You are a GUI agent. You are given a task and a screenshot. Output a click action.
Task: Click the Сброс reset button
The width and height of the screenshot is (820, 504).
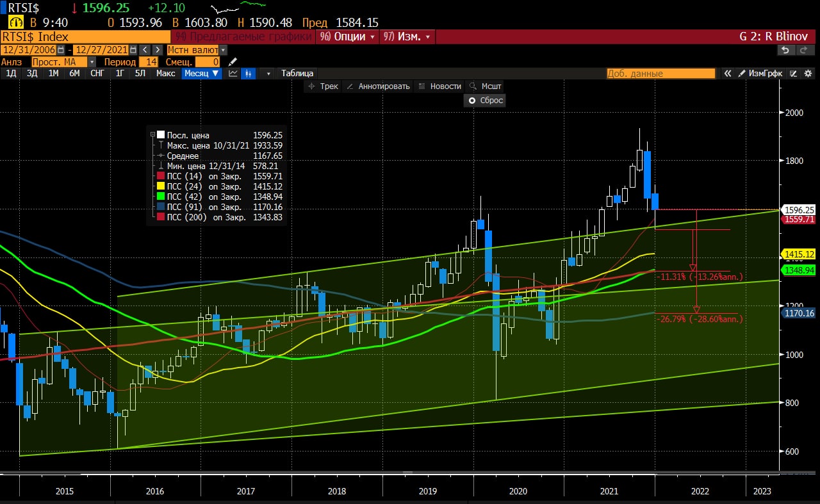tap(486, 101)
